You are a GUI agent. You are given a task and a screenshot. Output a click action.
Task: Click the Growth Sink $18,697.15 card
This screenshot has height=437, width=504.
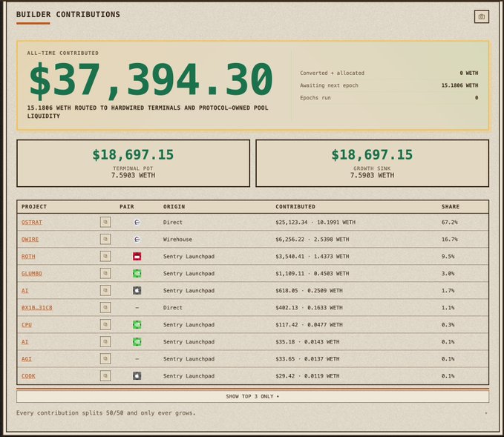click(372, 163)
